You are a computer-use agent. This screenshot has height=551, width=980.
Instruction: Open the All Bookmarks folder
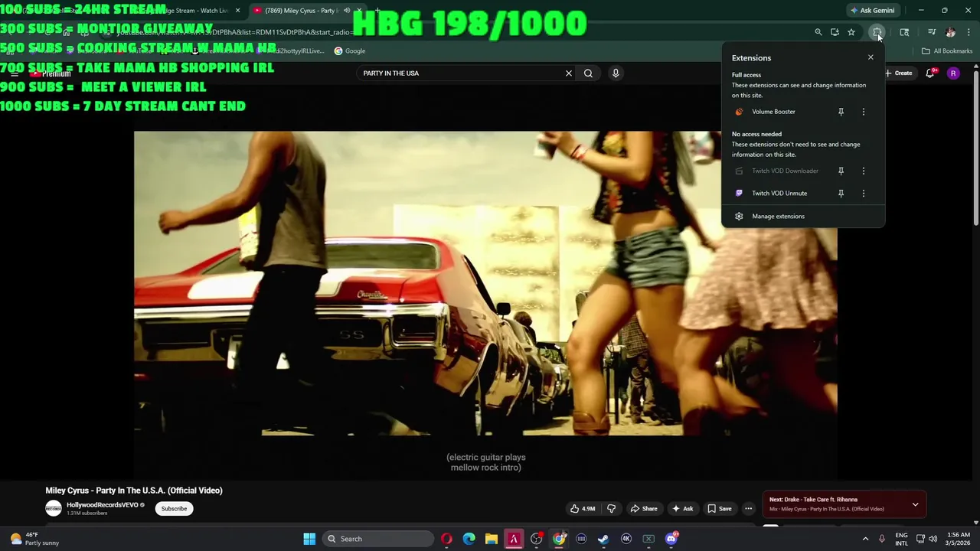pyautogui.click(x=947, y=51)
